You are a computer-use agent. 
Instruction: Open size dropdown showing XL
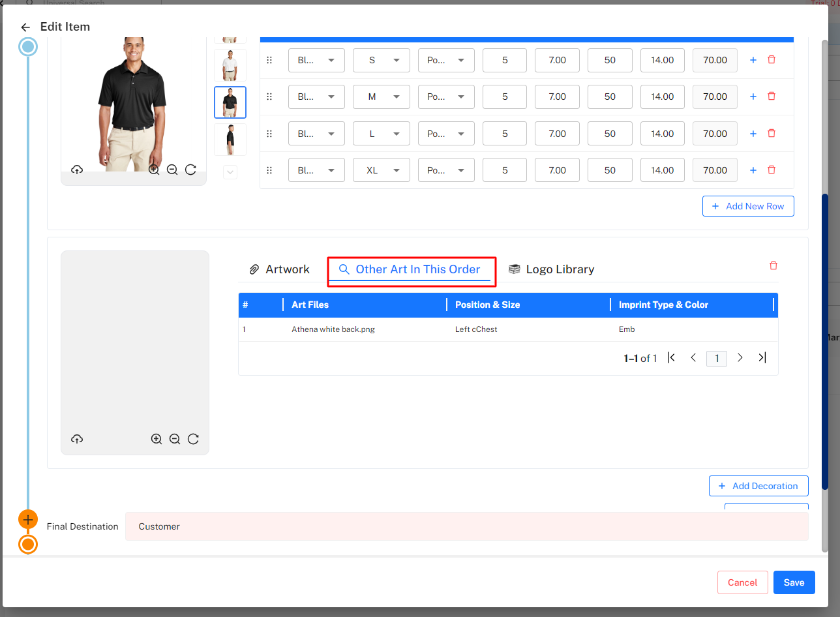(x=382, y=170)
